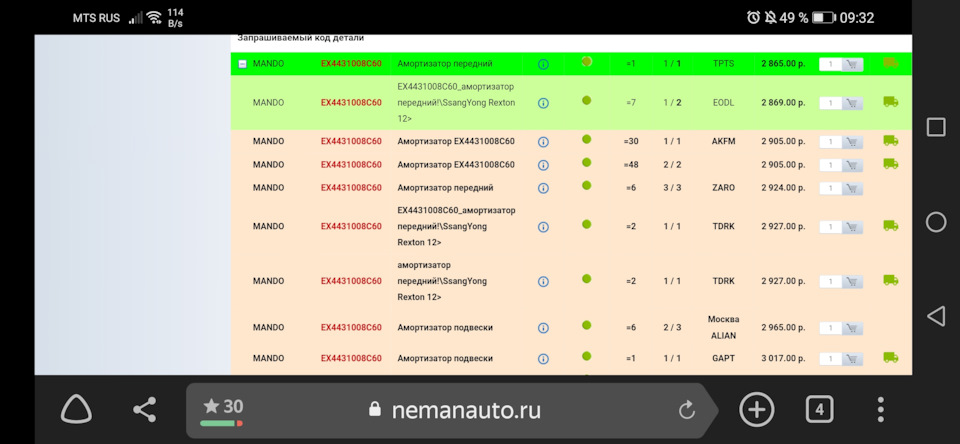Share the page using the share icon
The height and width of the screenshot is (444, 960).
[x=145, y=409]
